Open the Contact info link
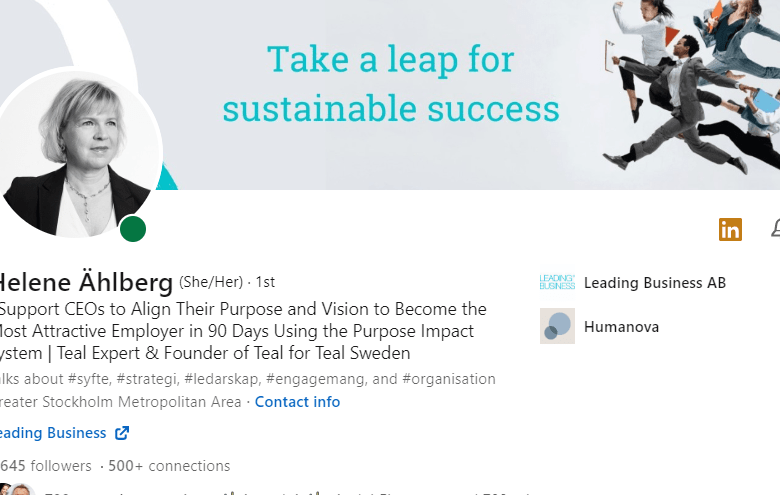This screenshot has width=780, height=495. tap(297, 402)
